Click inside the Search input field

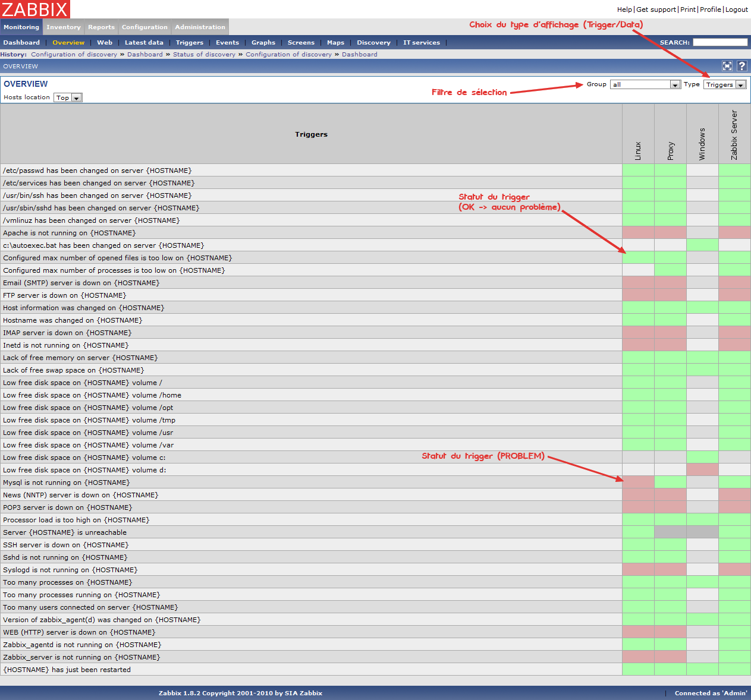[719, 42]
